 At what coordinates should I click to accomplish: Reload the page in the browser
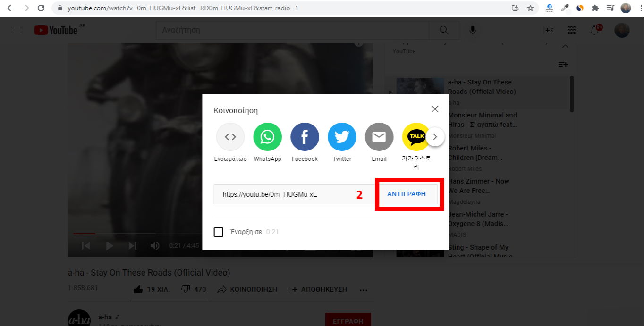[41, 8]
